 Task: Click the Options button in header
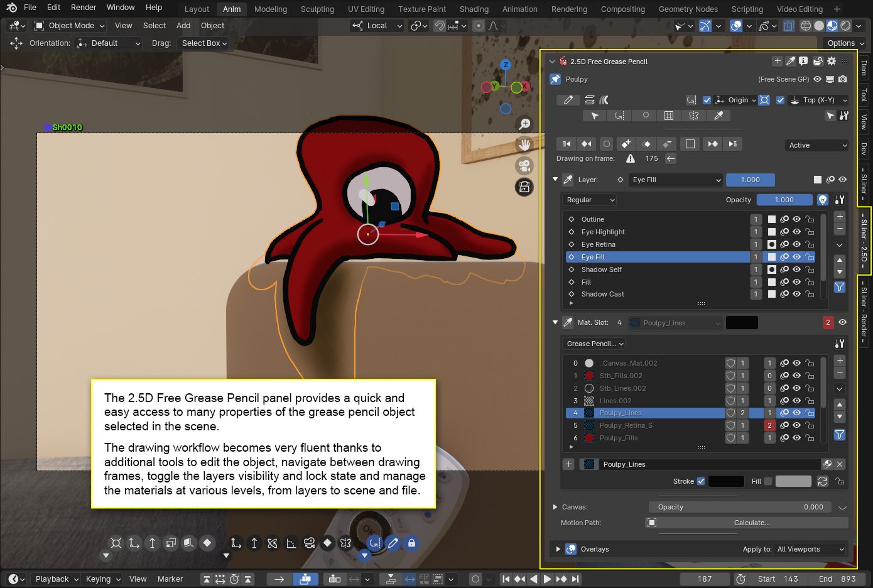(845, 43)
